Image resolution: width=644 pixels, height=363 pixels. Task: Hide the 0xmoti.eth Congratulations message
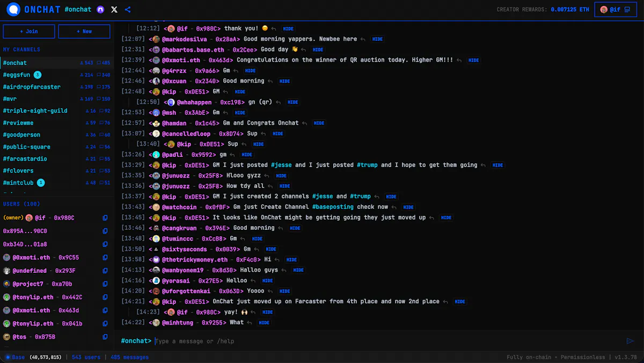tap(473, 60)
